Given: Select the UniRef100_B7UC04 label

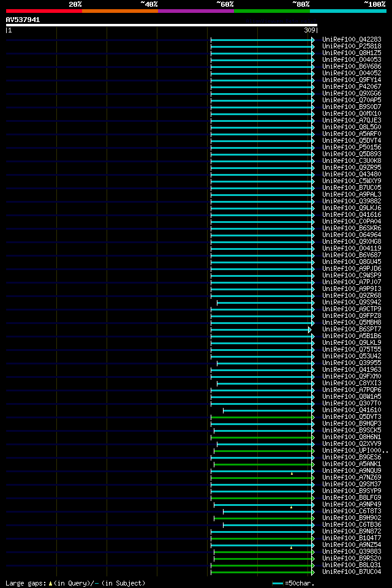Looking at the screenshot, I should [x=352, y=572].
